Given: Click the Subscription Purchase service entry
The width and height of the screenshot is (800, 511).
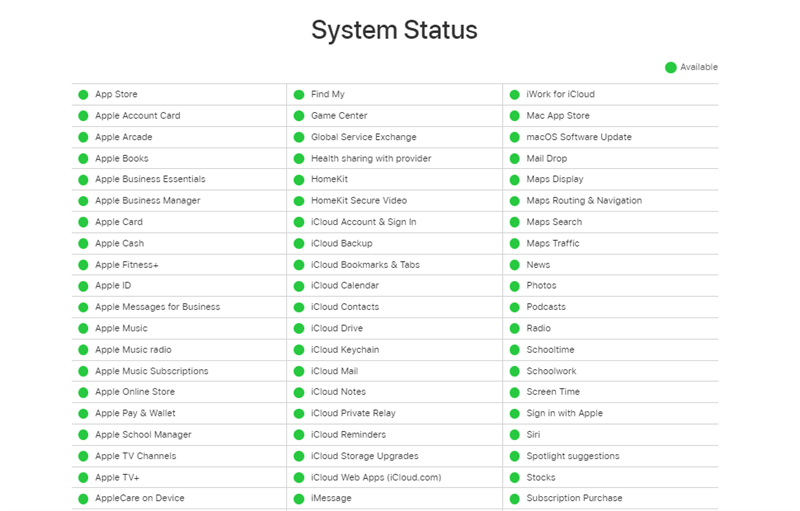Looking at the screenshot, I should coord(574,499).
